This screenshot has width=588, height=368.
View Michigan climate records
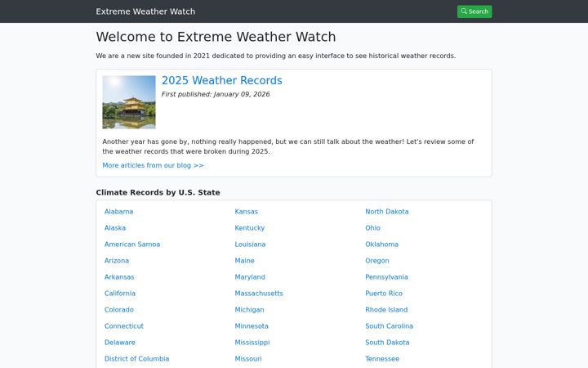(249, 310)
